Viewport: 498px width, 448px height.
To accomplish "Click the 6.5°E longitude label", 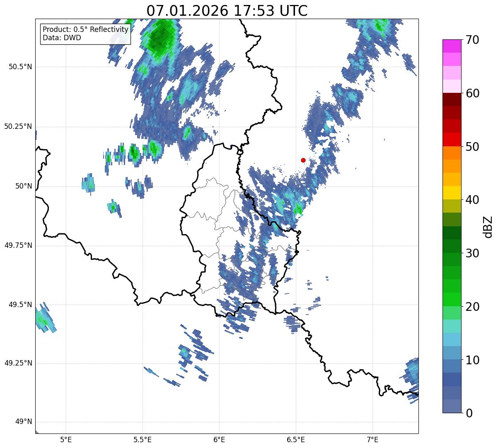I will coord(296,439).
